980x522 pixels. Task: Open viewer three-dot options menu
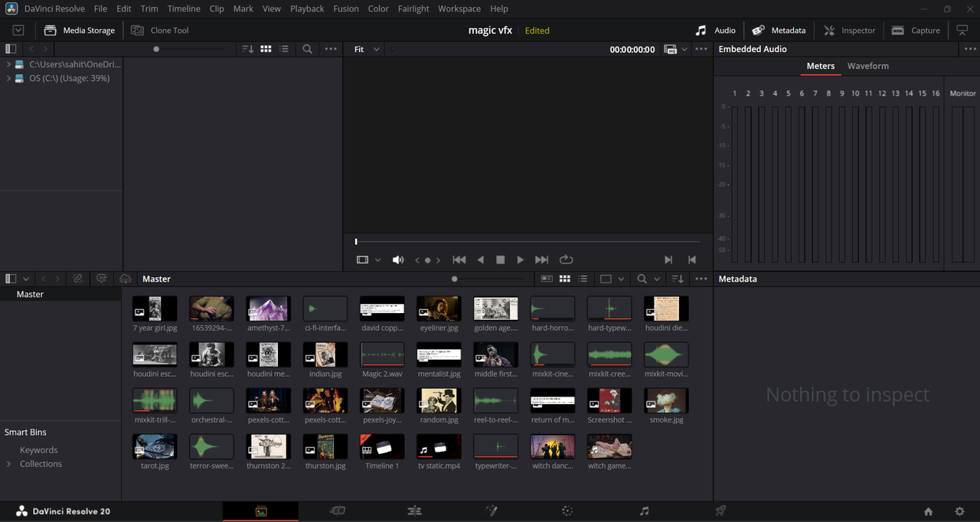tap(701, 49)
